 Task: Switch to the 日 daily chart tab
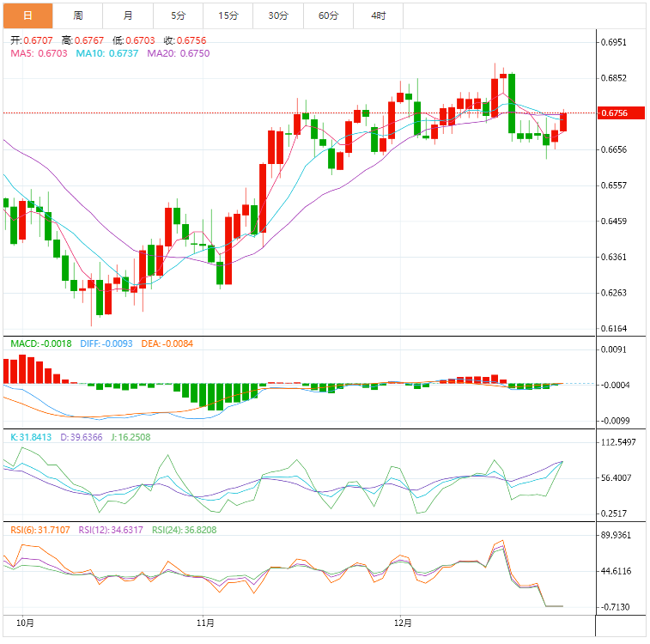(27, 15)
